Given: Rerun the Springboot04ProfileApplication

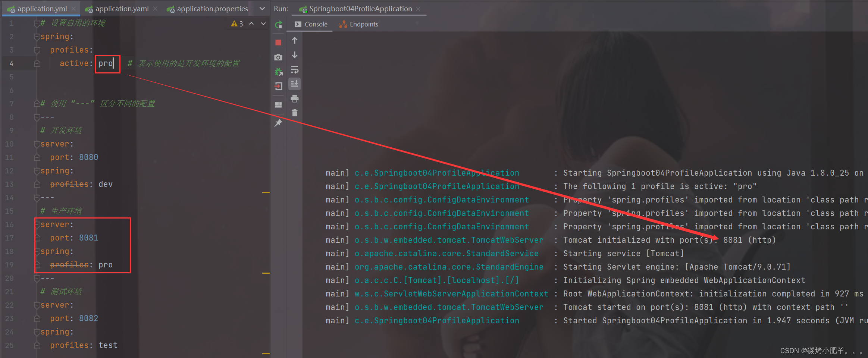Looking at the screenshot, I should [x=278, y=25].
